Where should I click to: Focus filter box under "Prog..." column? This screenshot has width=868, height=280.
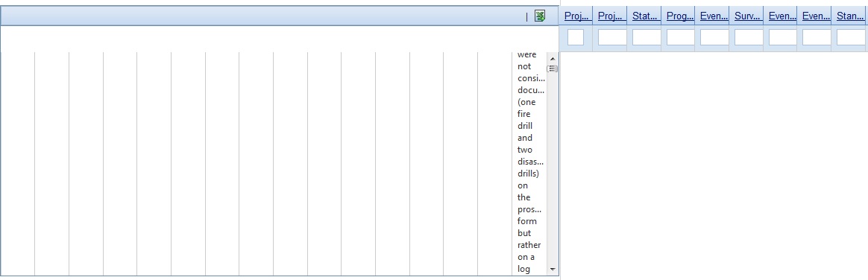click(x=680, y=37)
